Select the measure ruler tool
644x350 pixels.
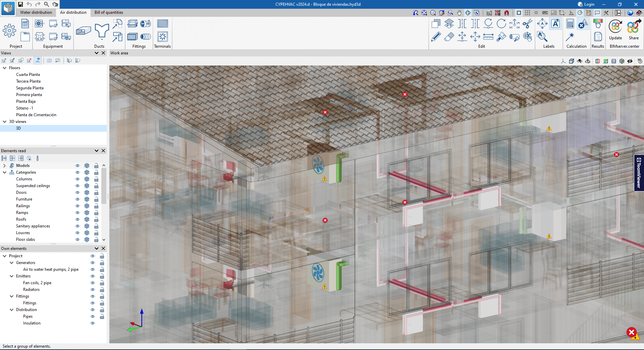coord(488,37)
